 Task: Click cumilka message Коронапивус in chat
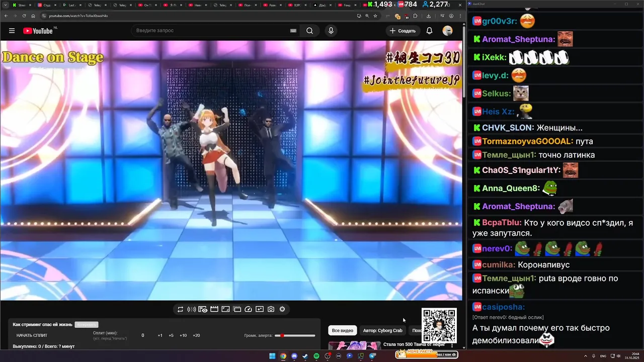coord(543,264)
